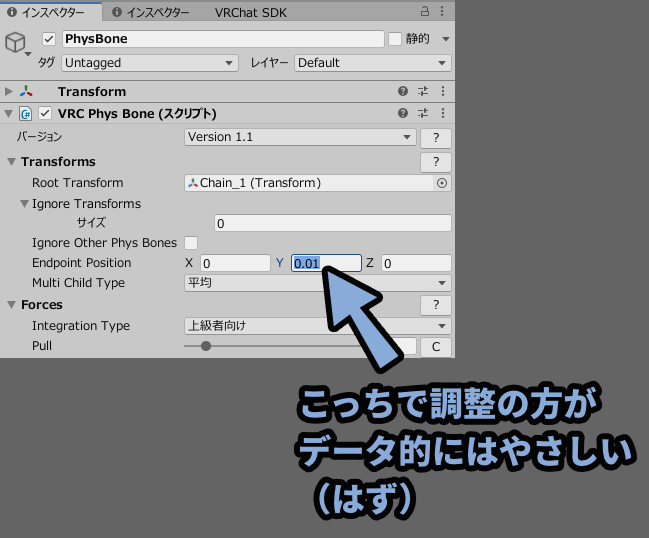Click the inspector lock icon
The image size is (649, 538).
pyautogui.click(x=425, y=12)
